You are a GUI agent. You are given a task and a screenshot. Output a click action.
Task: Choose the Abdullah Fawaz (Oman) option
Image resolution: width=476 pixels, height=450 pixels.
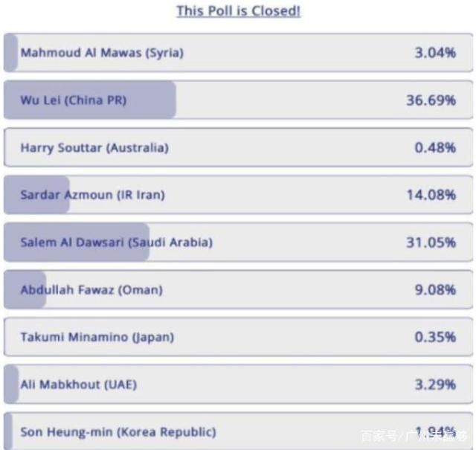[91, 289]
